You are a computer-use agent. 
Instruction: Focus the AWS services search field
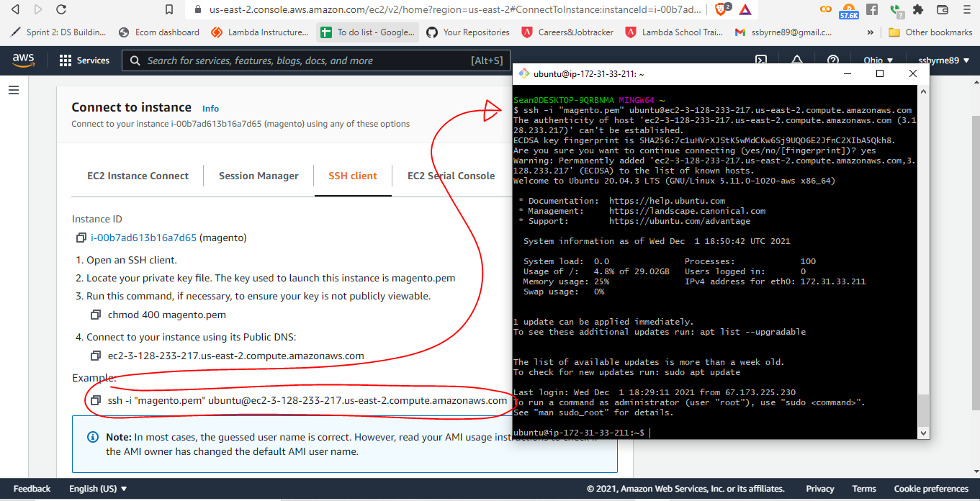click(316, 60)
